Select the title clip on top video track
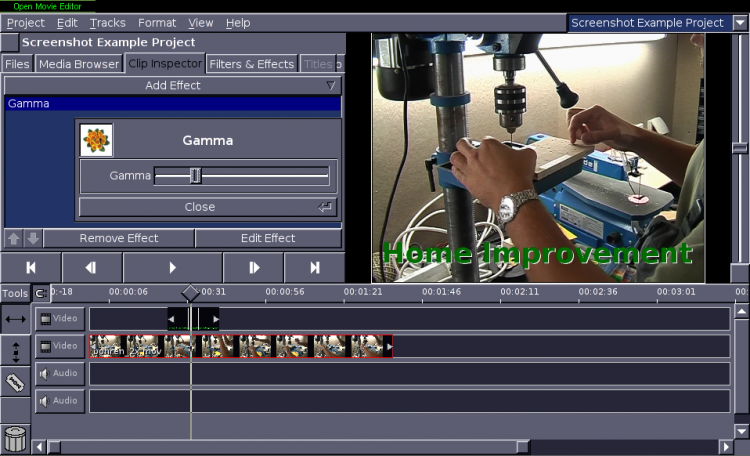Screen dimensions: 750x456 tap(193, 319)
